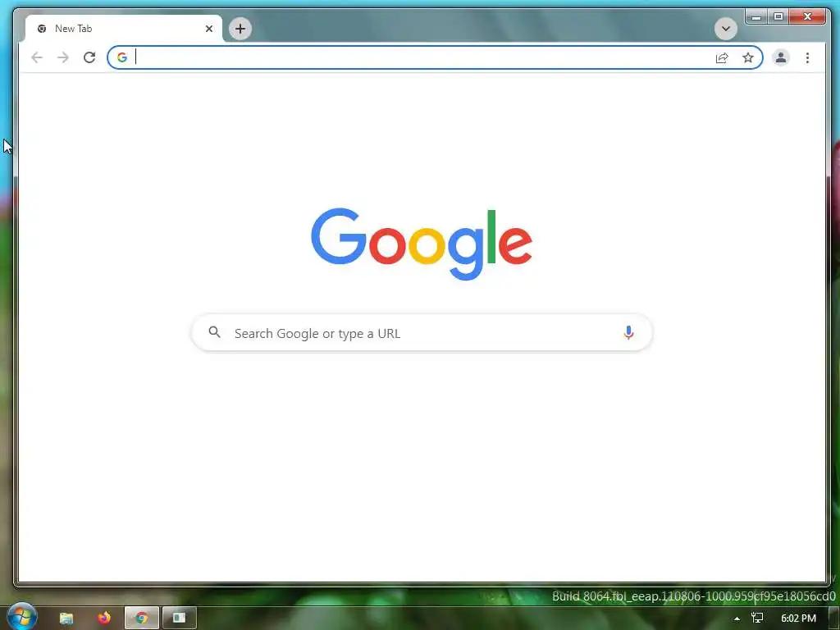Click the Chrome taskbar button

142,619
